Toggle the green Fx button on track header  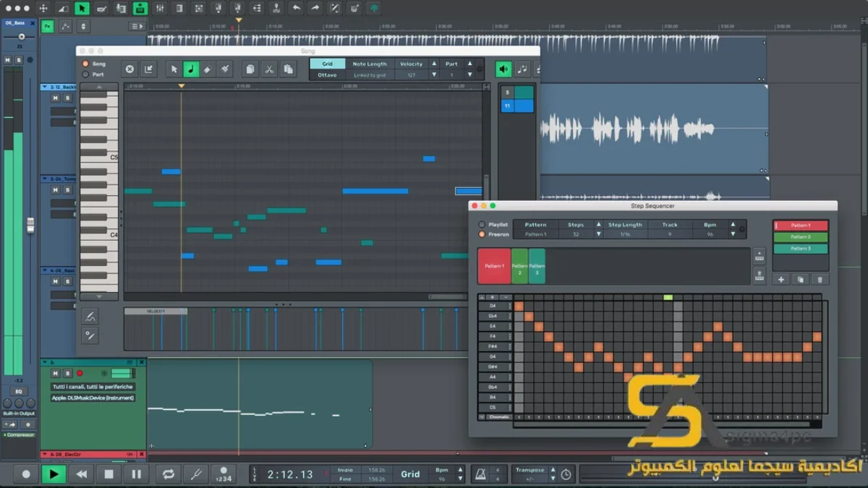(48, 26)
